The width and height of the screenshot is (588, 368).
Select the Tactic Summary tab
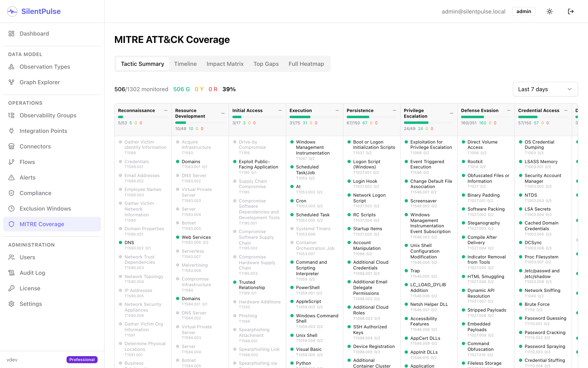click(142, 64)
